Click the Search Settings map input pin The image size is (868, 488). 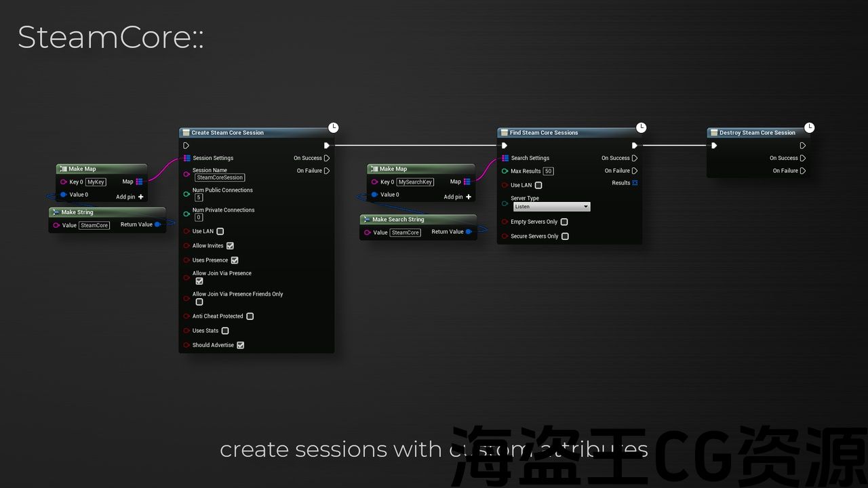tap(505, 158)
